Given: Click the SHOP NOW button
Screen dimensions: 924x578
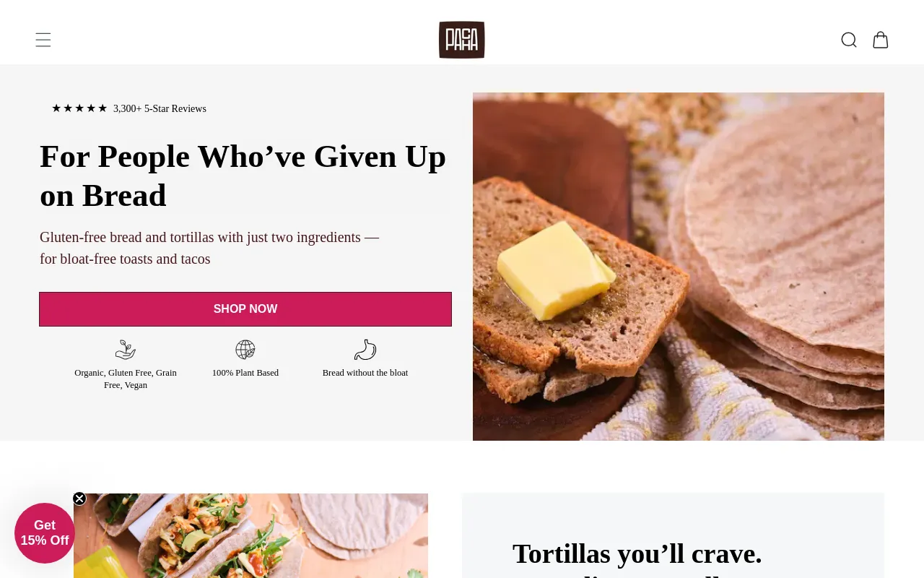Looking at the screenshot, I should 245,309.
